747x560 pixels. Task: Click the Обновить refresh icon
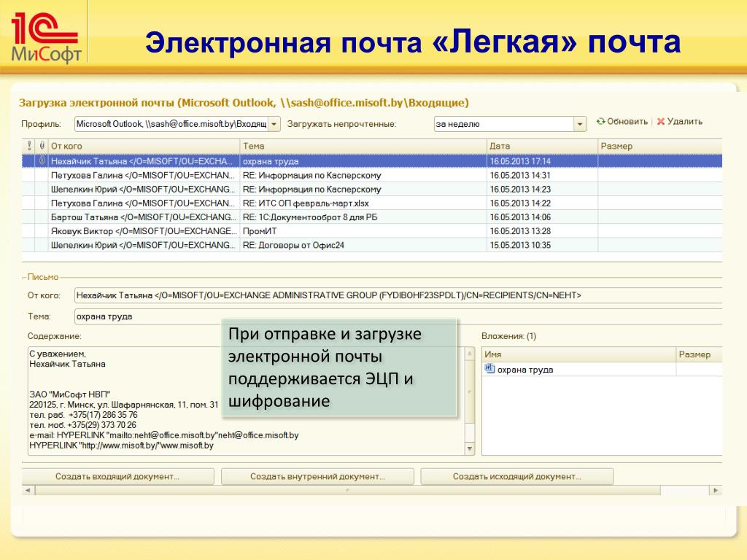point(601,122)
